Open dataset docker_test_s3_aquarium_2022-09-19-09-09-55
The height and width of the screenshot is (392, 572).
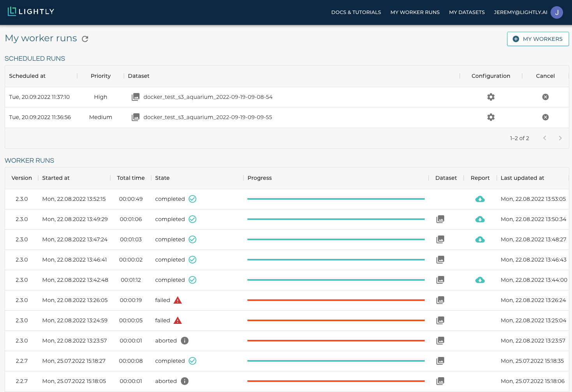click(x=208, y=117)
